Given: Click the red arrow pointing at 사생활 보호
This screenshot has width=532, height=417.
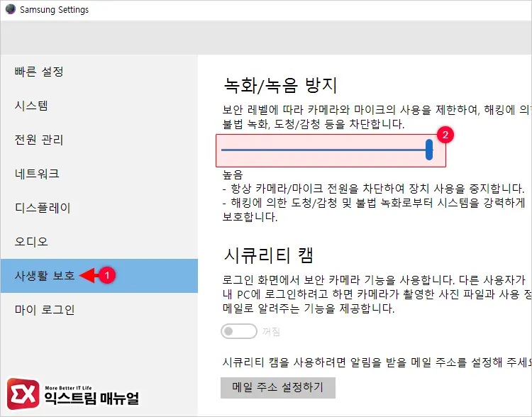Looking at the screenshot, I should pyautogui.click(x=87, y=276).
